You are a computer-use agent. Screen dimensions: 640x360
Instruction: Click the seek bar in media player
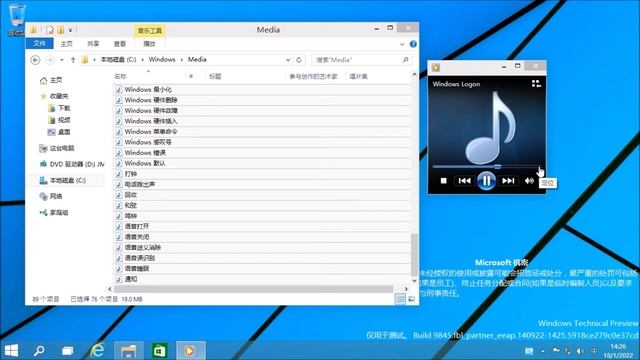[487, 167]
